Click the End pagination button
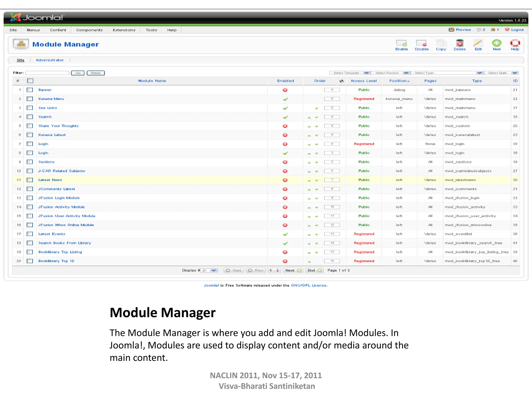Image resolution: width=532 pixels, height=399 pixels. pyautogui.click(x=315, y=270)
